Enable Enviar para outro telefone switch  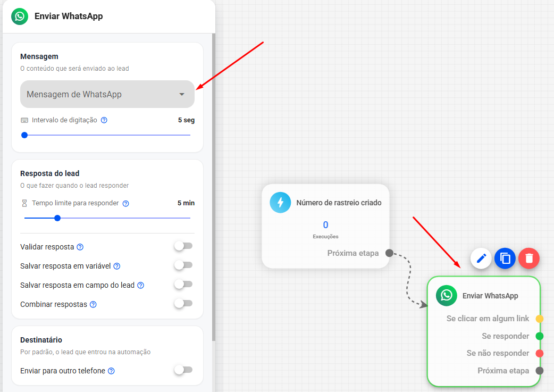click(183, 370)
